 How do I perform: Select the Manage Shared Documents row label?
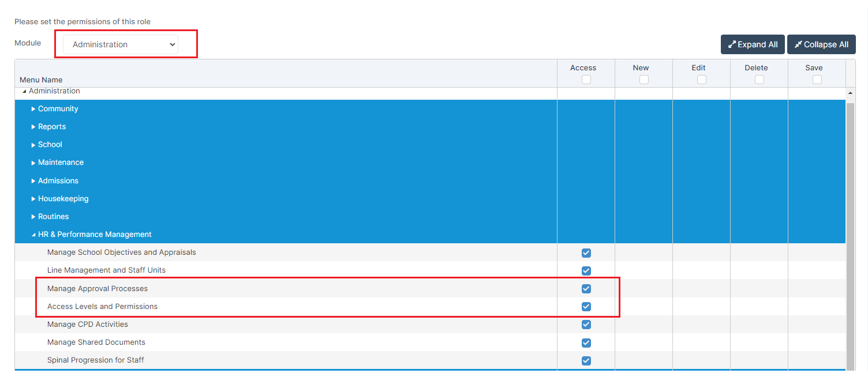[96, 342]
